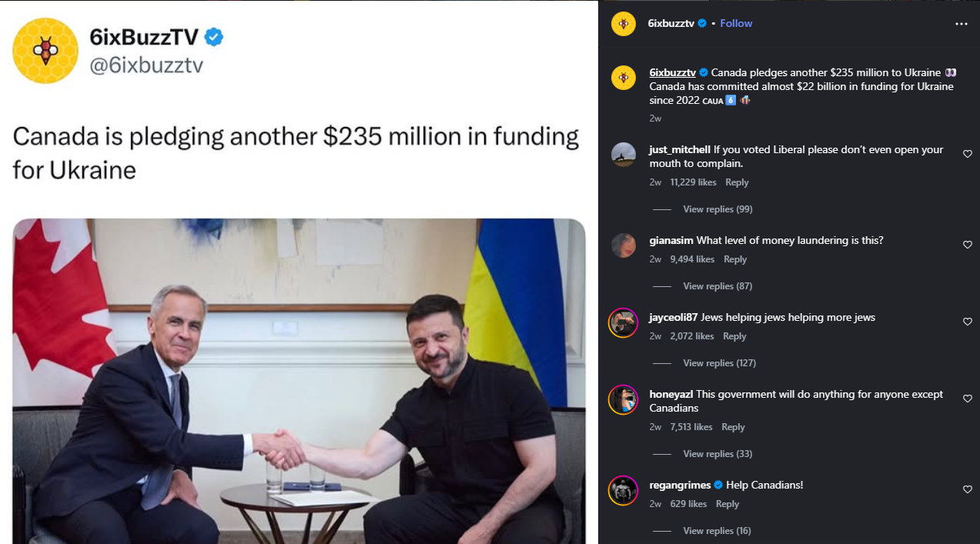Open regangrimes' profile avatar
Viewport: 980px width, 544px height.
[623, 490]
